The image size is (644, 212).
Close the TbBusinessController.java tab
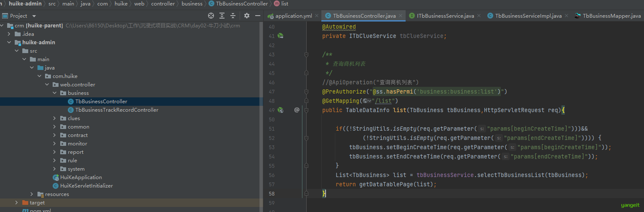point(401,16)
